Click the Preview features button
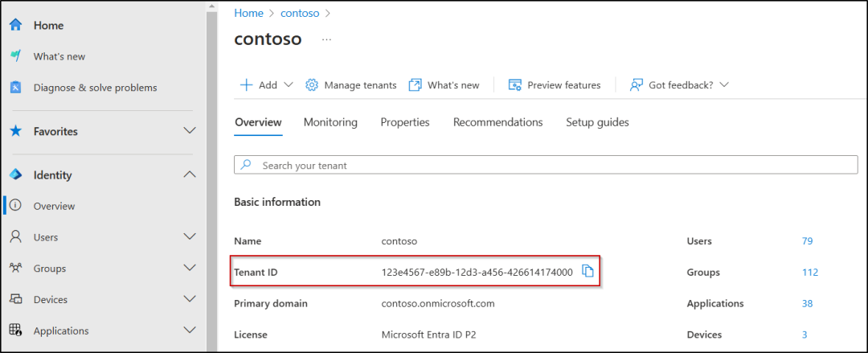 coord(555,84)
